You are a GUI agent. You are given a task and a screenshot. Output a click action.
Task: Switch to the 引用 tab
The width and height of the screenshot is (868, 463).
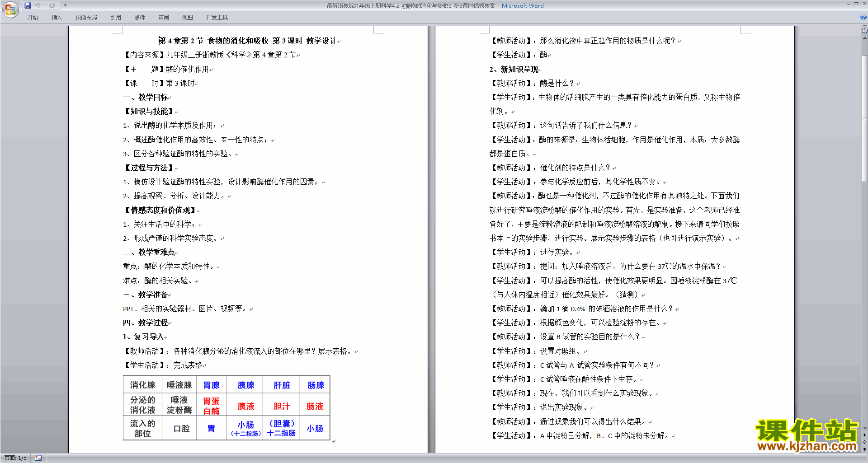click(115, 17)
